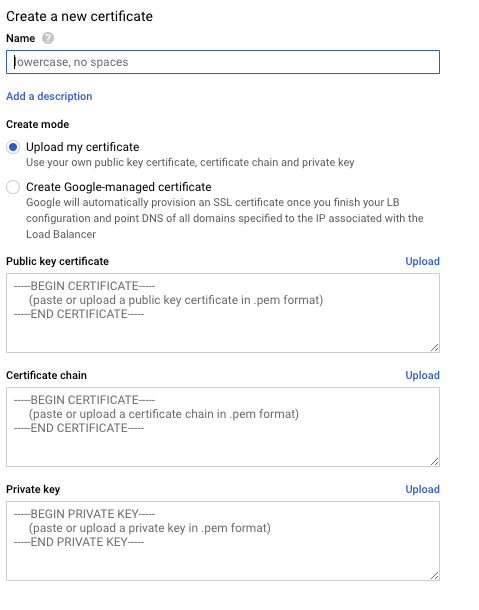This screenshot has width=479, height=610.
Task: Click the help icon beside Name
Action: (x=48, y=38)
